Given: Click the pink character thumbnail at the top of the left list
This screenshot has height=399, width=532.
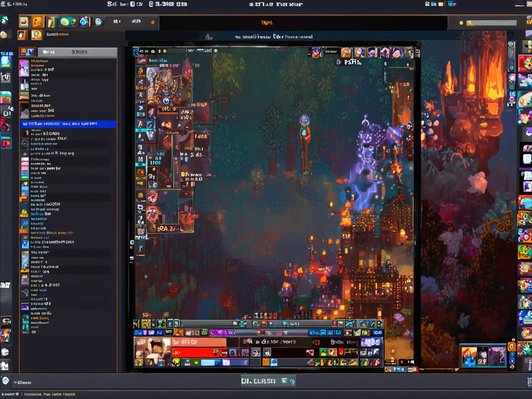Looking at the screenshot, I should point(24,67).
